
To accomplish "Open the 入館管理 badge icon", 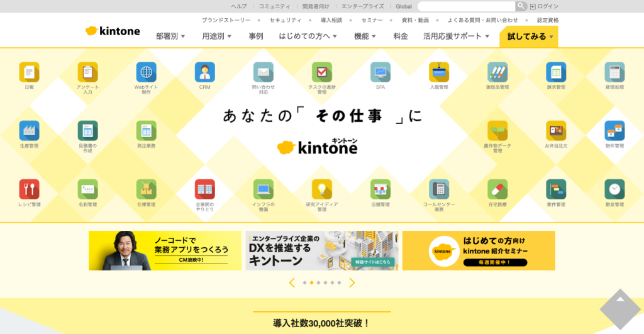I will point(438,72).
